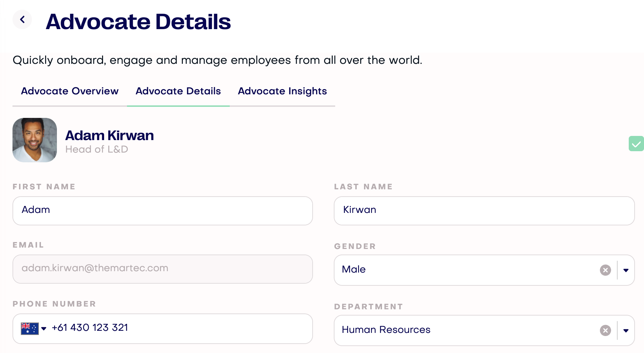Screen dimensions: 644x353
Task: Click the phone number +61 430 123 321
Action: point(90,328)
